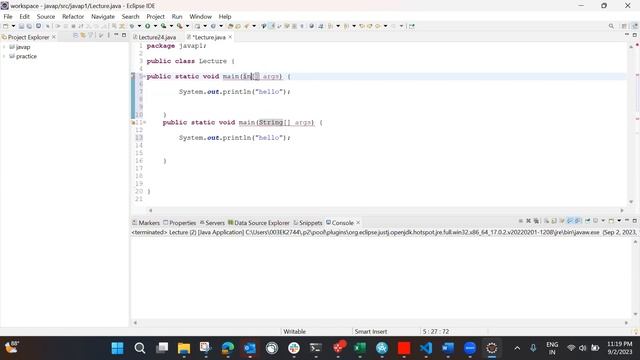Open the Navigate menu
The image size is (640, 360).
click(103, 17)
